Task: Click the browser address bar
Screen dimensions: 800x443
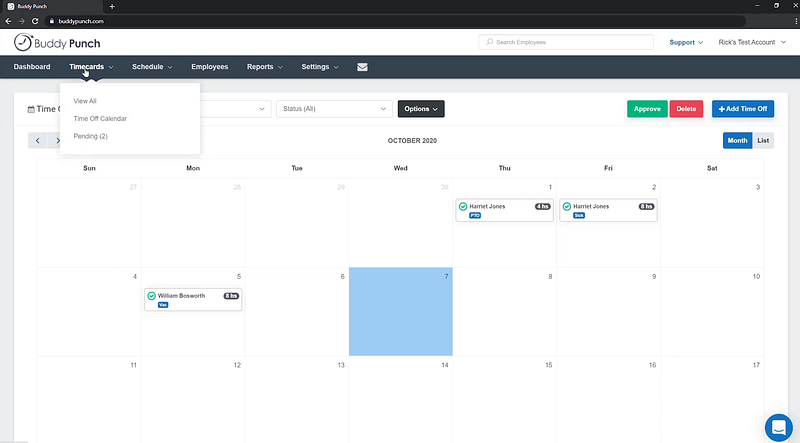Action: click(395, 21)
